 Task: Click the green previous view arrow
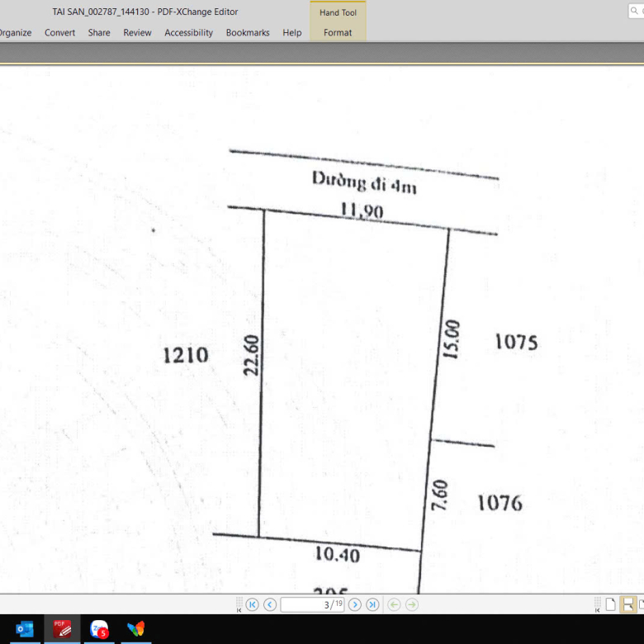pyautogui.click(x=395, y=604)
